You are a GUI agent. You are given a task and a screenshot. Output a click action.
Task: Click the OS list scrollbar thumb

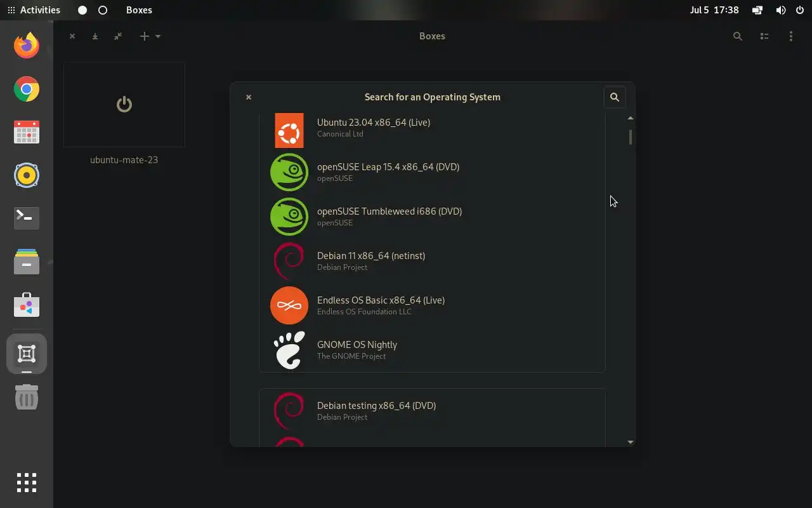[631, 137]
